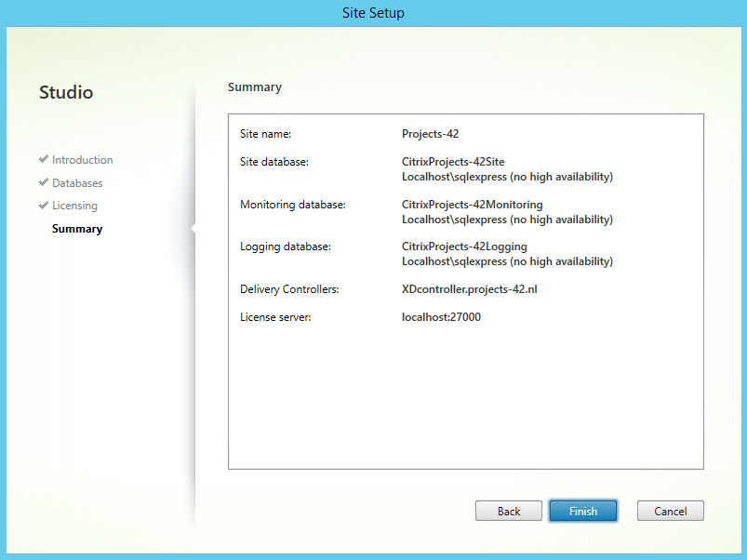Click the sqlexpress line under CitrixProjects-42Logging
The height and width of the screenshot is (560, 747).
click(x=507, y=261)
